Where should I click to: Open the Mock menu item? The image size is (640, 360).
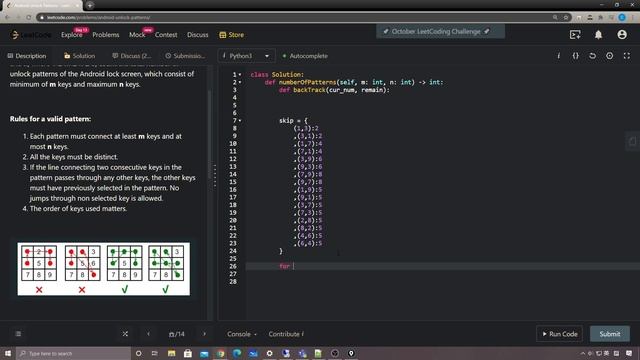click(x=137, y=35)
